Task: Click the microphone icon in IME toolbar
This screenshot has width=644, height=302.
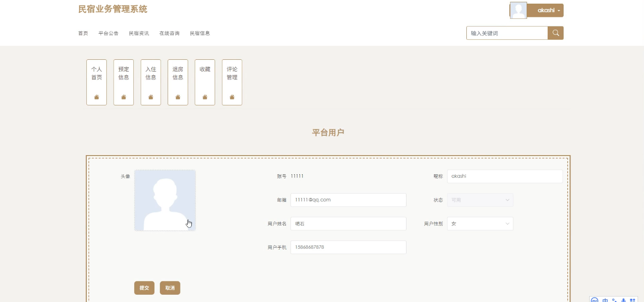Action: coord(623,300)
